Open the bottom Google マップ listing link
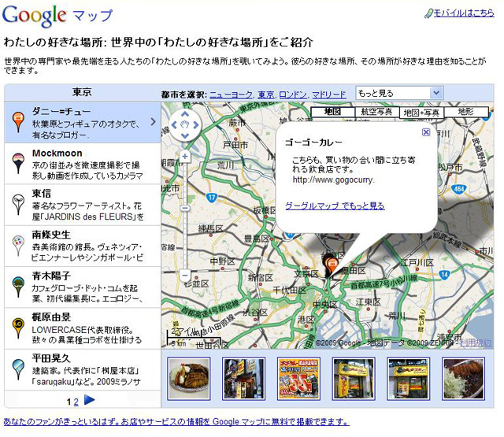The image size is (504, 437). [x=176, y=421]
